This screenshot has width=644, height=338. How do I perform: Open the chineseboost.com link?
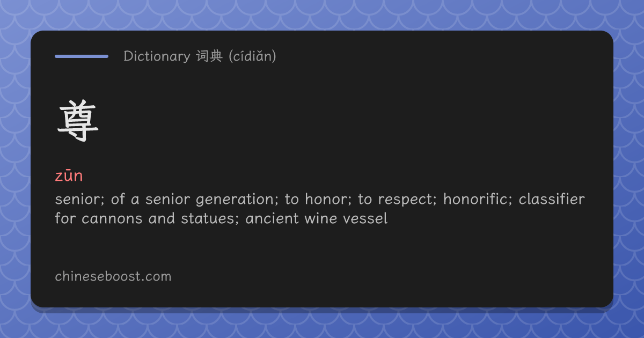[x=113, y=276]
